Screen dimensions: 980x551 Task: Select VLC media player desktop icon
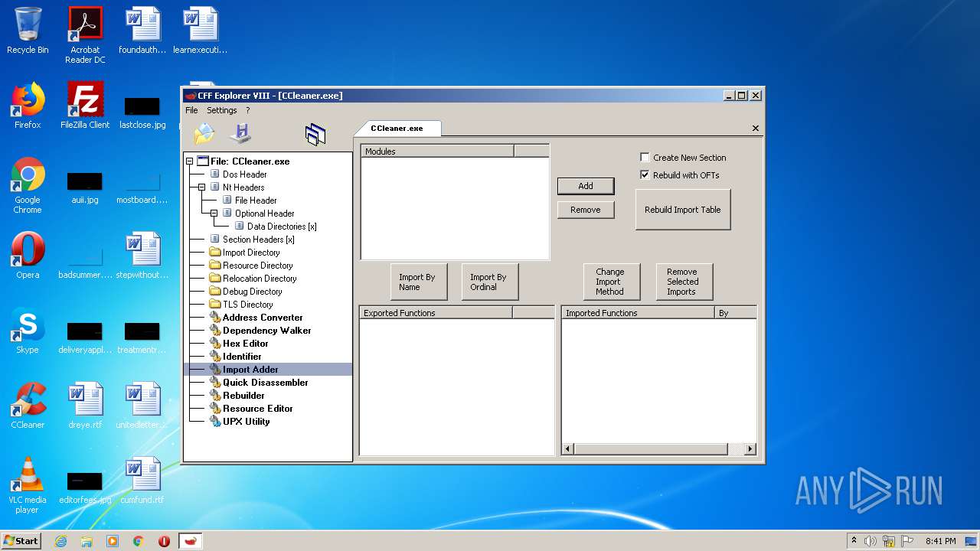28,485
